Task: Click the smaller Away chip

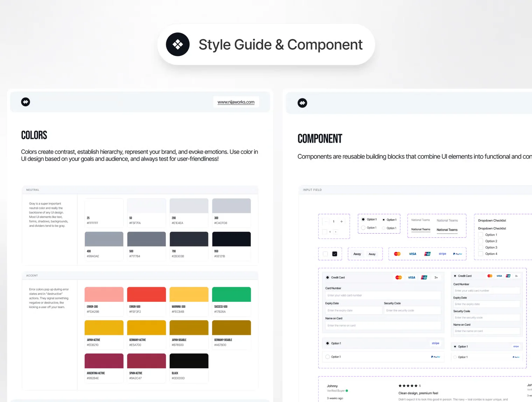Action: pyautogui.click(x=372, y=254)
